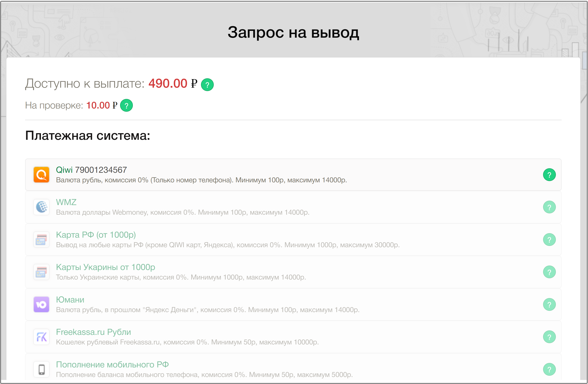
Task: Open the help icon in the Qiwi row
Action: [549, 175]
